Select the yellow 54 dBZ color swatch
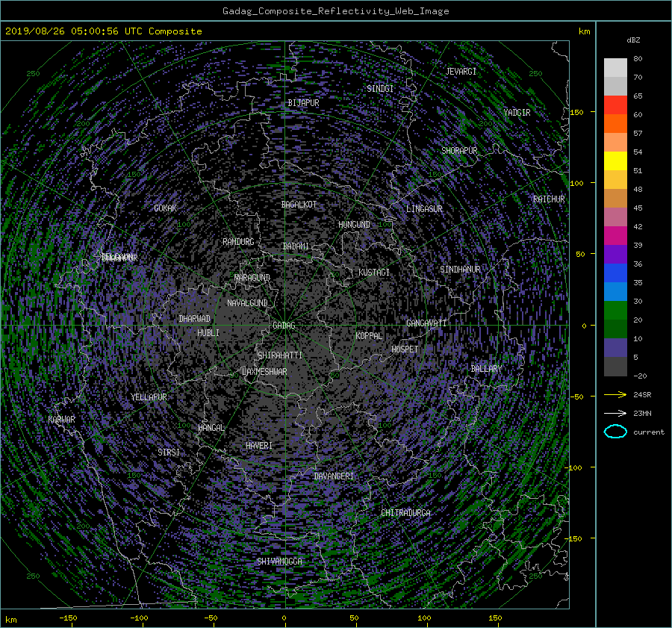 615,161
